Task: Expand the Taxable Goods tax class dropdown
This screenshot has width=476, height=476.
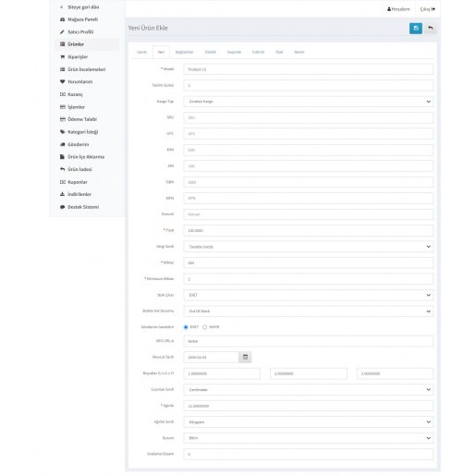Action: (309, 247)
